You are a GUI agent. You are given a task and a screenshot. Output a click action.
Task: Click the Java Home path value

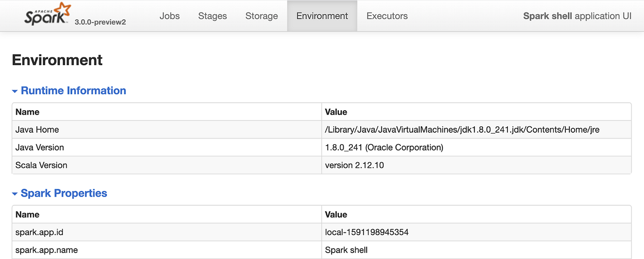click(462, 129)
